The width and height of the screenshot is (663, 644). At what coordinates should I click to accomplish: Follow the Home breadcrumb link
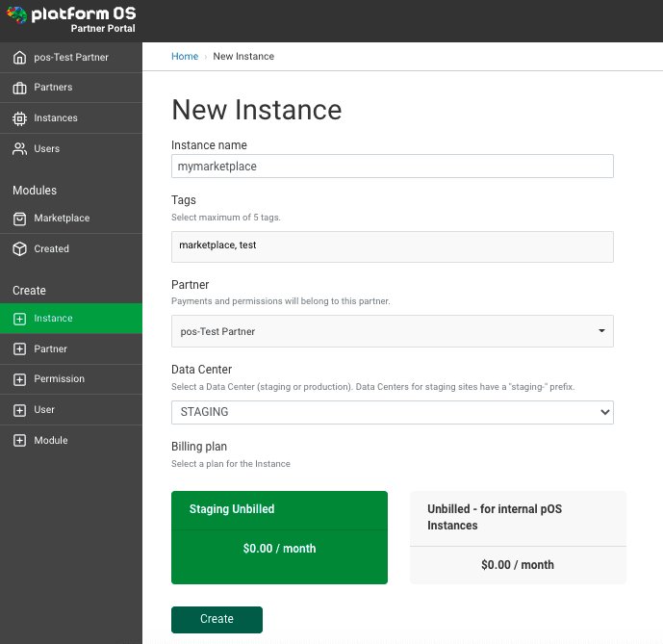(185, 56)
